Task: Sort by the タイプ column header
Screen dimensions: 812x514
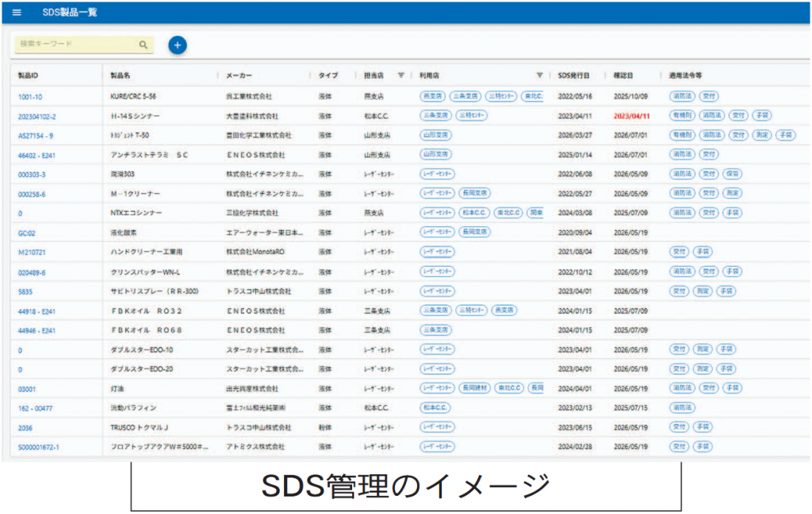Action: click(x=327, y=75)
